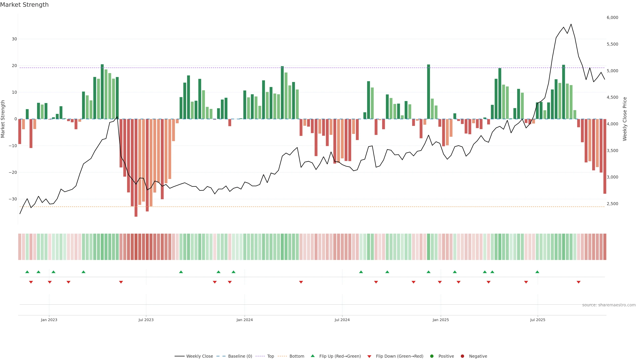Click the first red flip-down triangle marker
The image size is (644, 362).
coord(31,282)
